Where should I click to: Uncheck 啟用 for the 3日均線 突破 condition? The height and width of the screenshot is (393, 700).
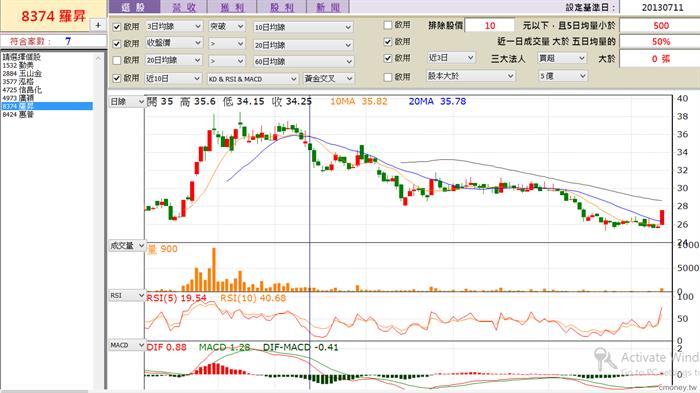(117, 27)
